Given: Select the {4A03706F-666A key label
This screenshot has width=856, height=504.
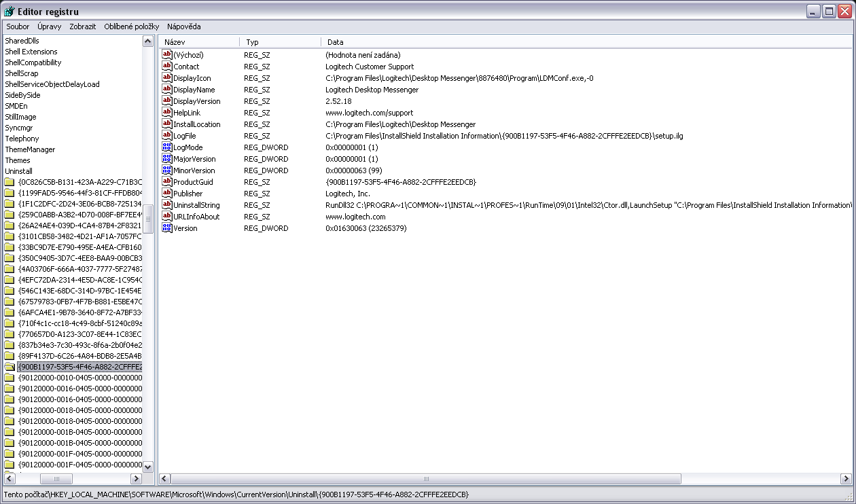Looking at the screenshot, I should pyautogui.click(x=80, y=269).
